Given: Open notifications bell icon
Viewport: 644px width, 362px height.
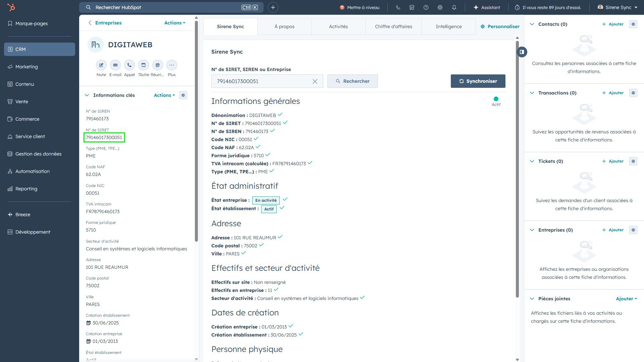Looking at the screenshot, I should [454, 7].
